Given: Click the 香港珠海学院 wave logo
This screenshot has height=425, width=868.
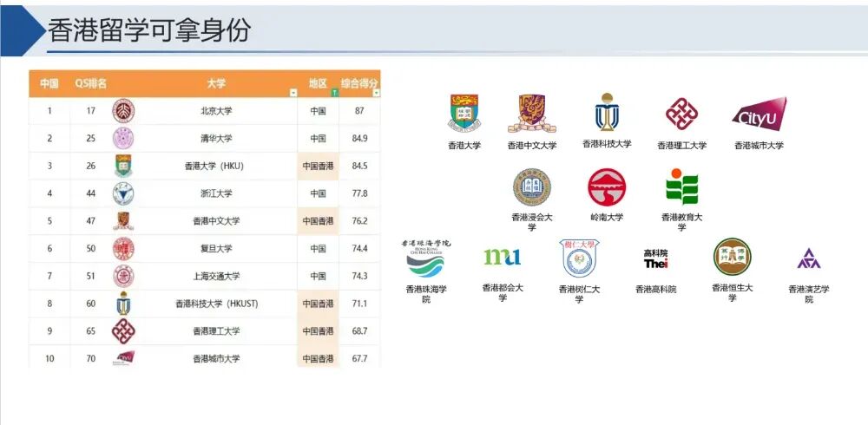Looking at the screenshot, I should pyautogui.click(x=425, y=258).
